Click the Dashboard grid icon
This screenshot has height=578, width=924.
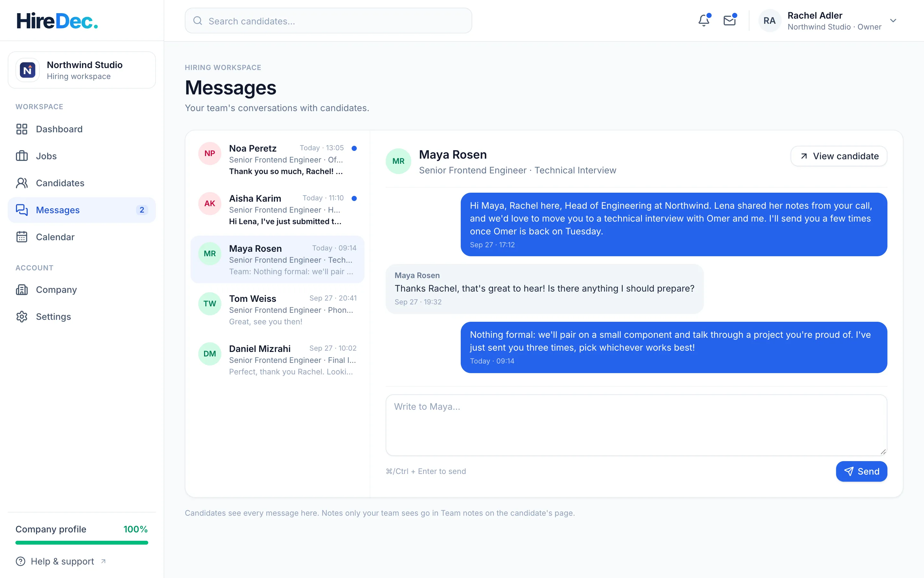pyautogui.click(x=22, y=129)
